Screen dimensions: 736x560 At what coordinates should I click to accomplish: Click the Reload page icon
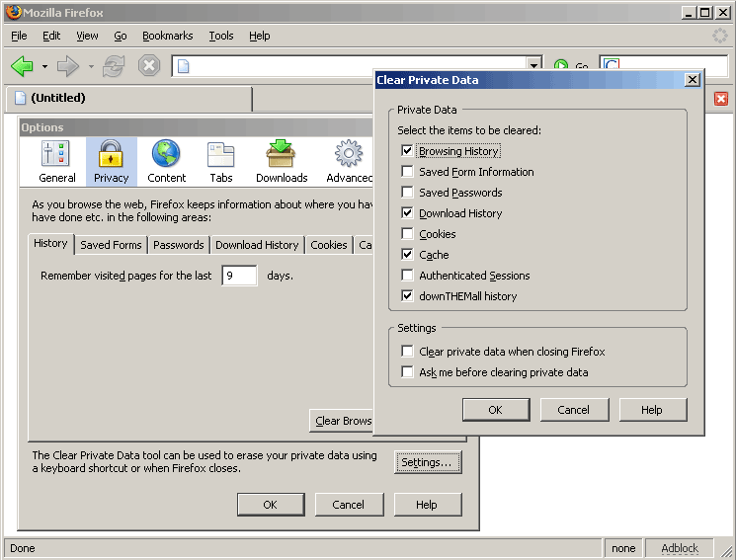tap(114, 66)
